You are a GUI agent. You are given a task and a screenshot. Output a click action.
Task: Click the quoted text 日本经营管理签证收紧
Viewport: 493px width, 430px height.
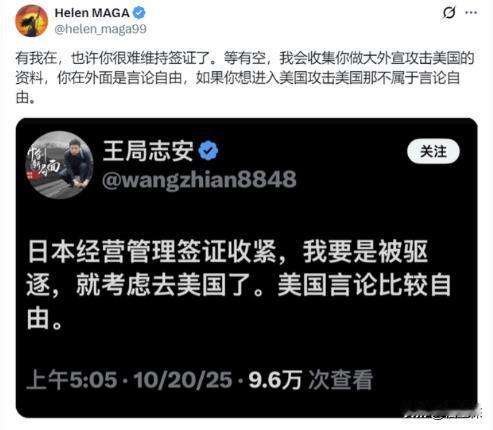(x=152, y=251)
